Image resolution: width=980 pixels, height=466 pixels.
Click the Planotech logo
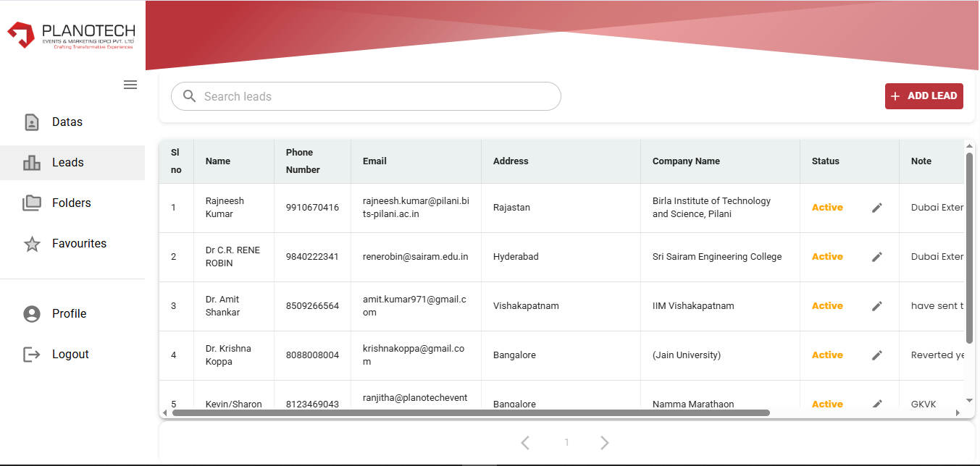click(x=72, y=35)
